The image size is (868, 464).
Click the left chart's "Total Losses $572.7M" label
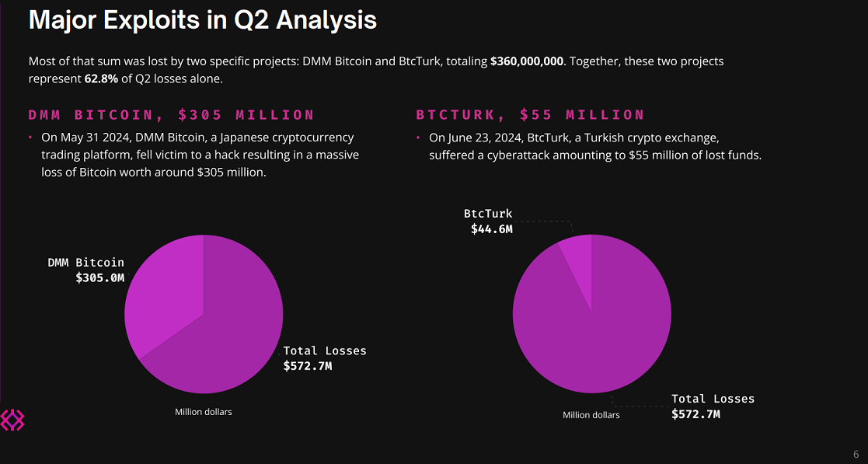click(324, 358)
